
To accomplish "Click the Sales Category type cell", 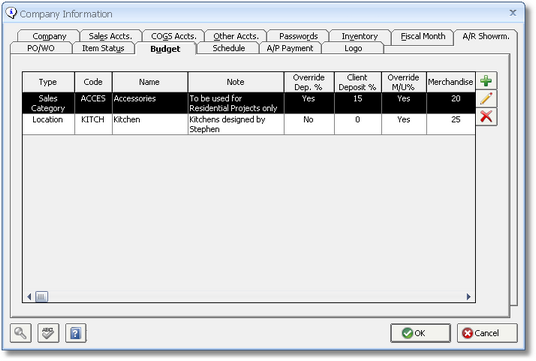I will [x=48, y=103].
